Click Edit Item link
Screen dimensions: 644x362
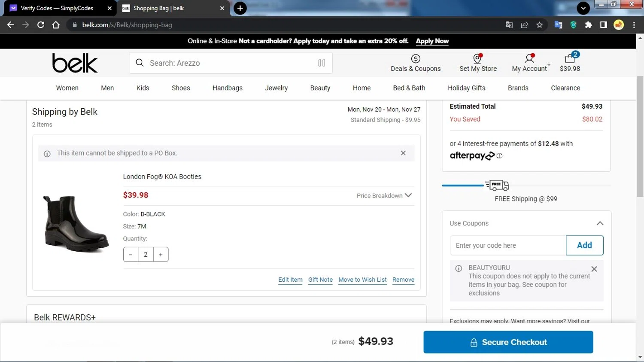coord(290,280)
